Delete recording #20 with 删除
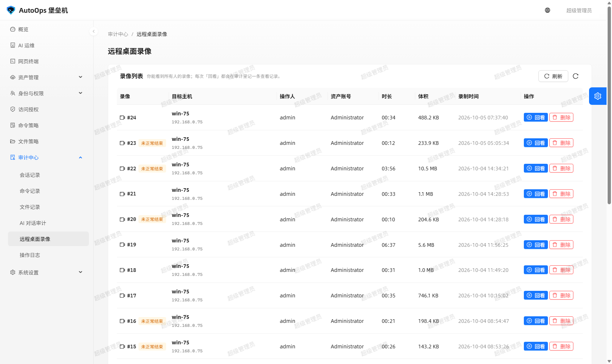Viewport: 612px width, 364px height. point(561,219)
